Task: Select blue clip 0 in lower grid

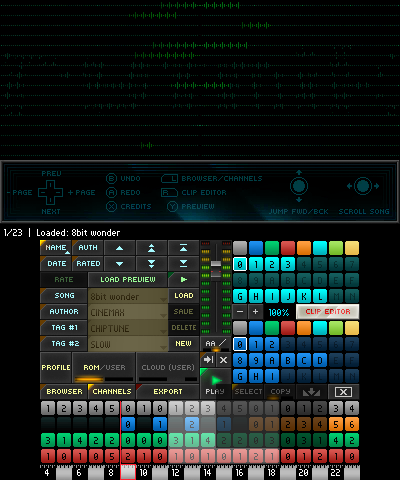Action: [x=240, y=344]
